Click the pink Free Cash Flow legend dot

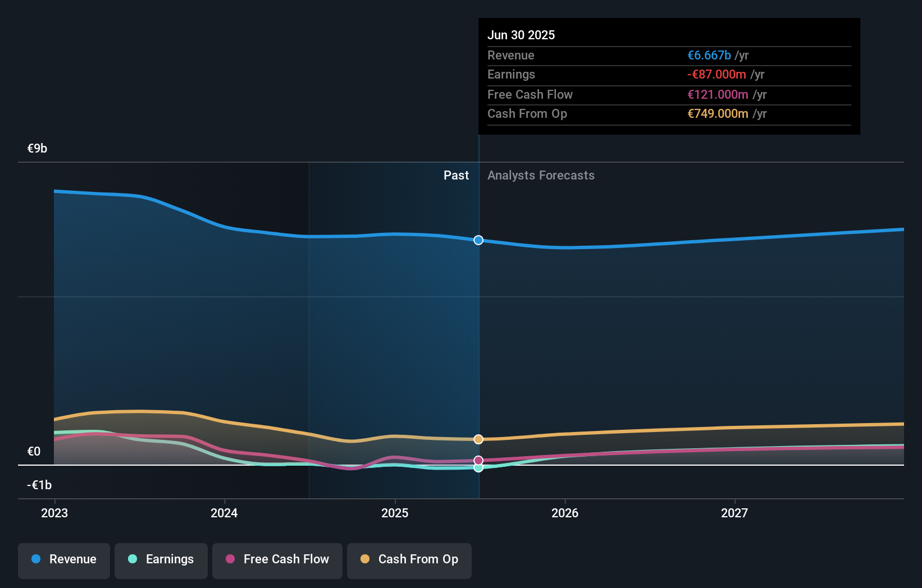[231, 559]
